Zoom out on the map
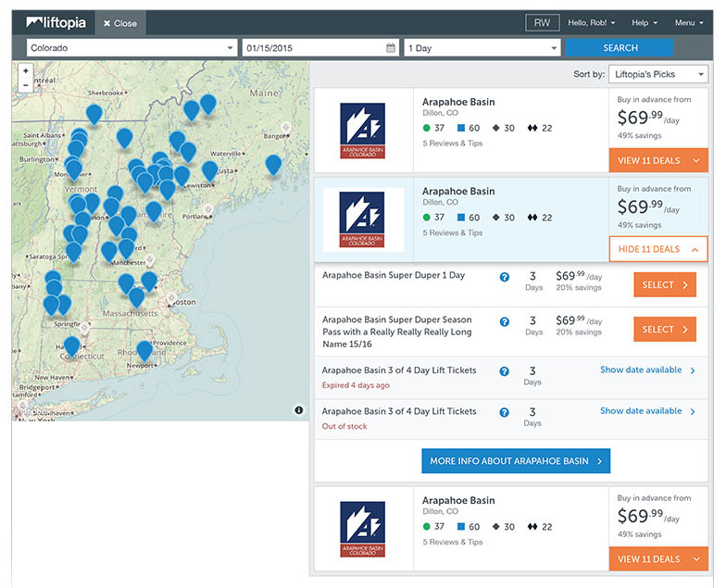Viewport: 726px width, 588px height. click(26, 85)
